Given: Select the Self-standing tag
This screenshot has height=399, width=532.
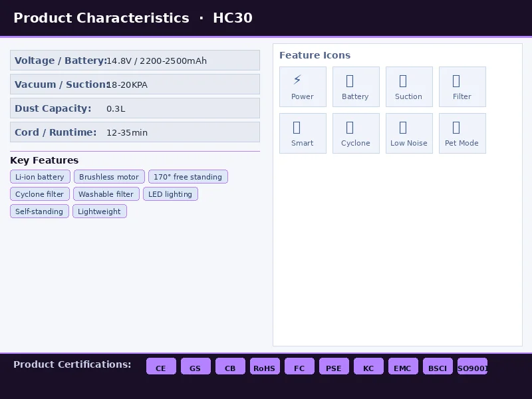Looking at the screenshot, I should pos(39,211).
